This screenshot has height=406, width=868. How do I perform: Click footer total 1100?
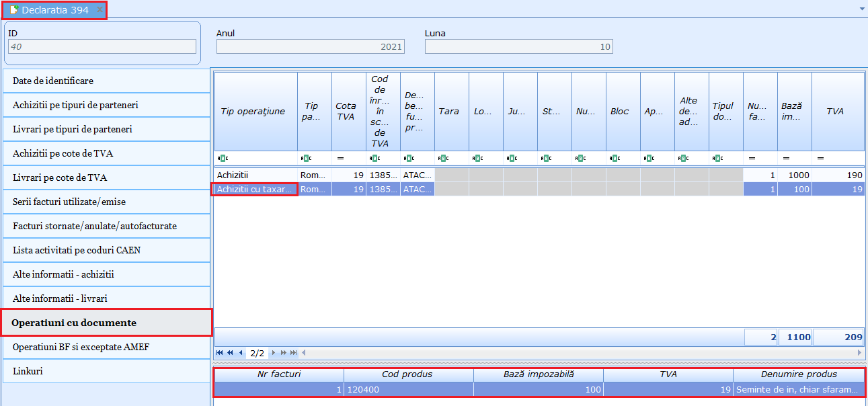click(x=795, y=337)
